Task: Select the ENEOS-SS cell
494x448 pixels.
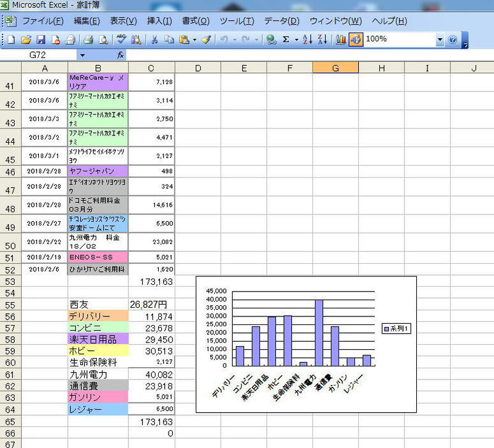Action: (98, 257)
